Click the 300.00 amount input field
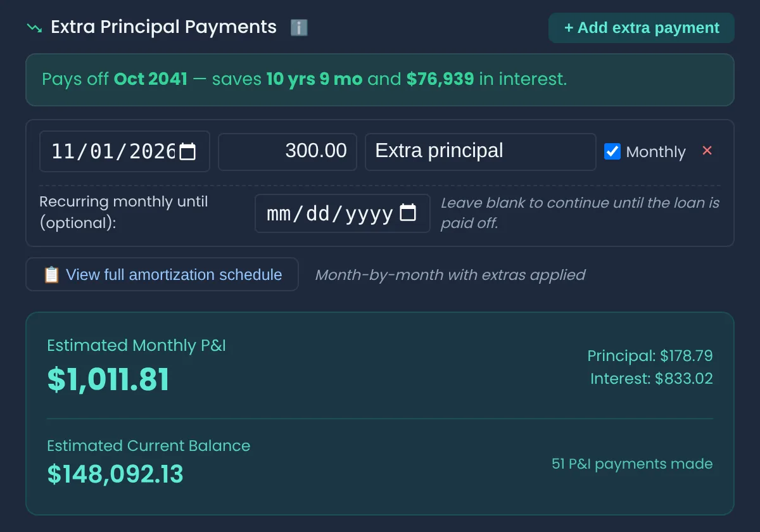Viewport: 760px width, 532px height. [288, 151]
